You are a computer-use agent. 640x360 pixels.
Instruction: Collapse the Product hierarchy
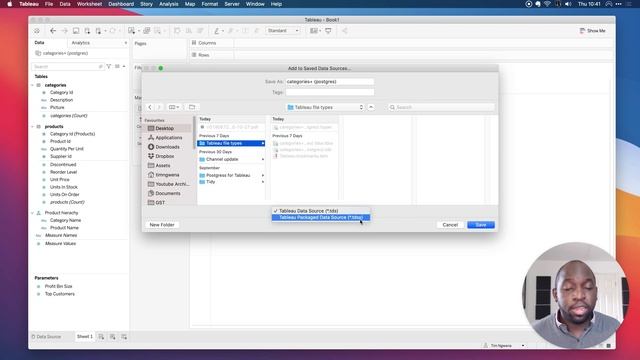(x=32, y=213)
